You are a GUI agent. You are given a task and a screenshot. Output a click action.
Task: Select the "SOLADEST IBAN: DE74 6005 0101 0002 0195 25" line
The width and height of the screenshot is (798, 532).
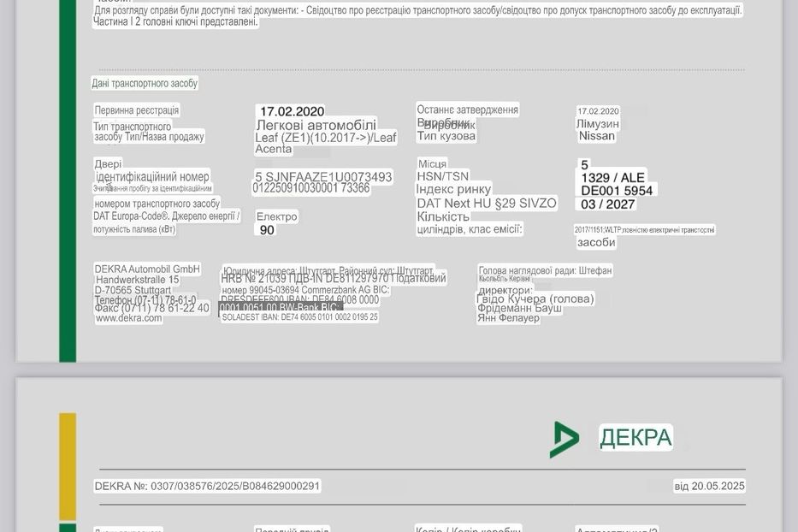click(299, 317)
